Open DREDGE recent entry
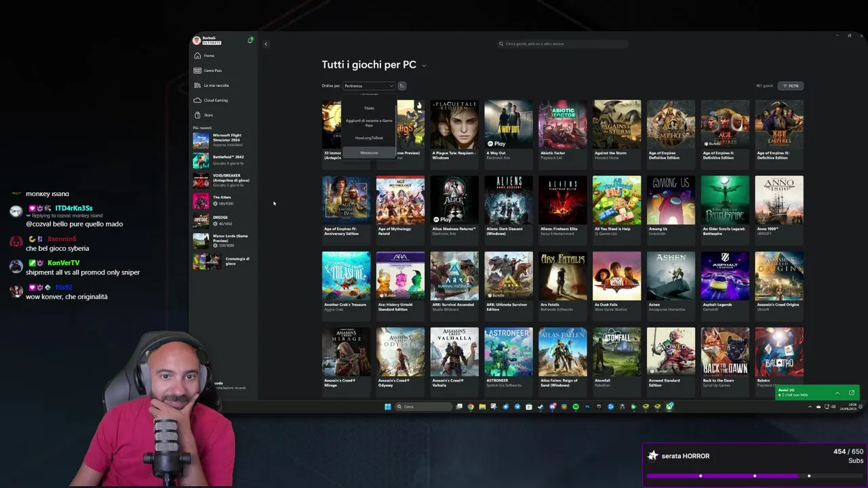This screenshot has height=488, width=868. [222, 220]
